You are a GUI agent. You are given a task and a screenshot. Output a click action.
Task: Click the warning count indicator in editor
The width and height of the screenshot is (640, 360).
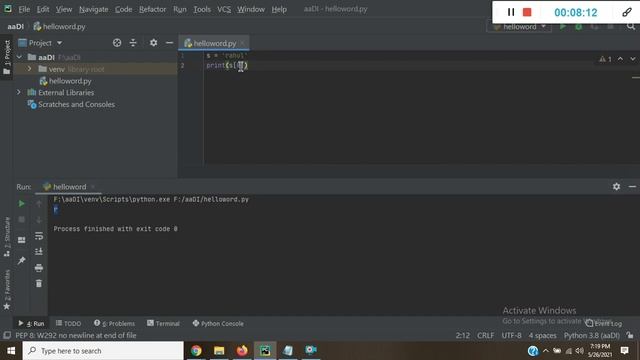click(x=605, y=59)
